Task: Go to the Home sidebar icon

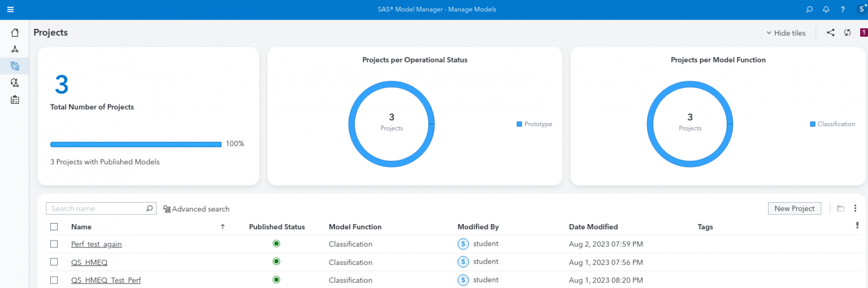Action: 15,32
